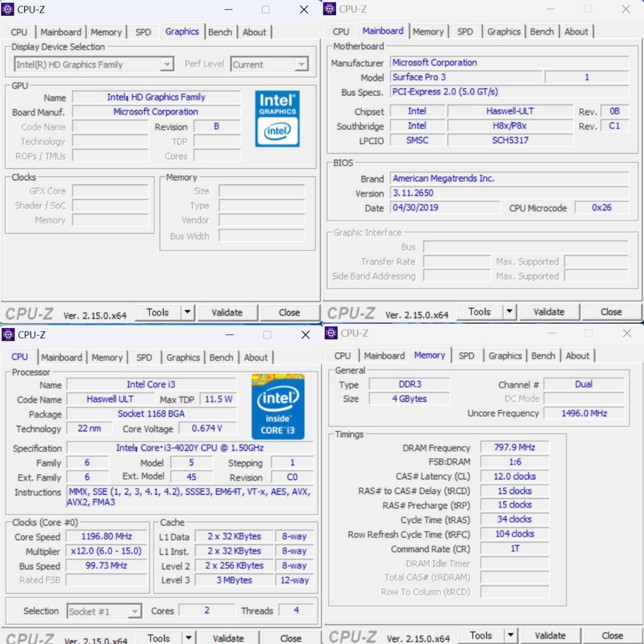Click the Tools button in the Memory window
The height and width of the screenshot is (644, 644).
click(481, 635)
